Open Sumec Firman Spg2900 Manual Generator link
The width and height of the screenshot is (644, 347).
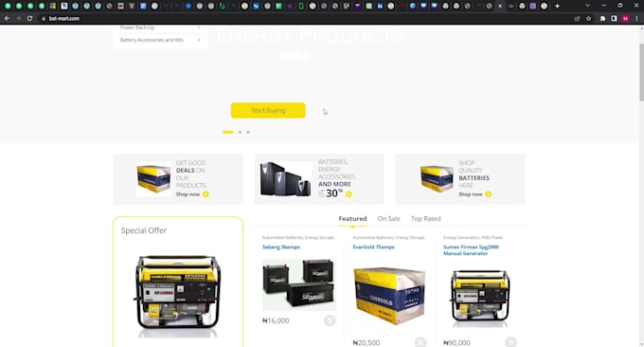471,250
